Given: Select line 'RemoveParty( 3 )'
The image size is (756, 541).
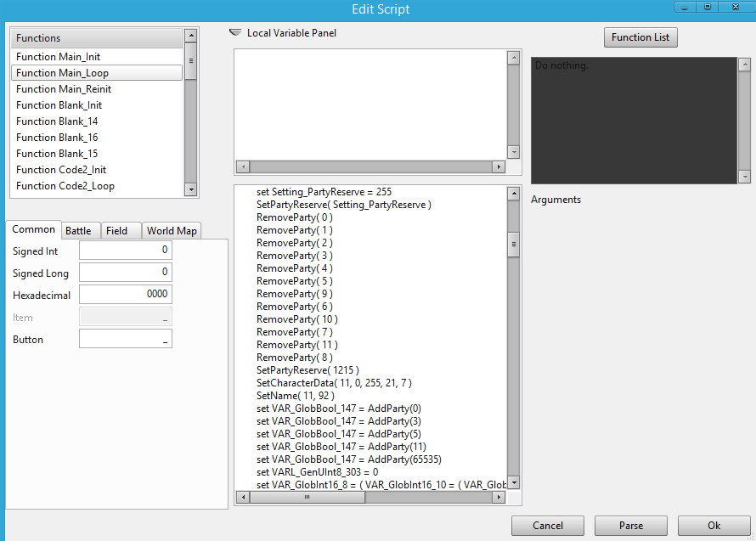Looking at the screenshot, I should [295, 256].
